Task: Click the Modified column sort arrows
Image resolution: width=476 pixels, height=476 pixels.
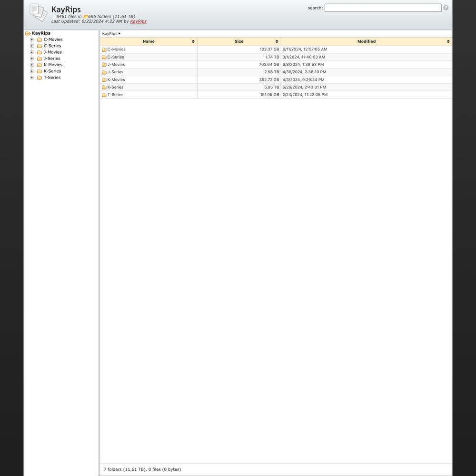Action: point(448,41)
